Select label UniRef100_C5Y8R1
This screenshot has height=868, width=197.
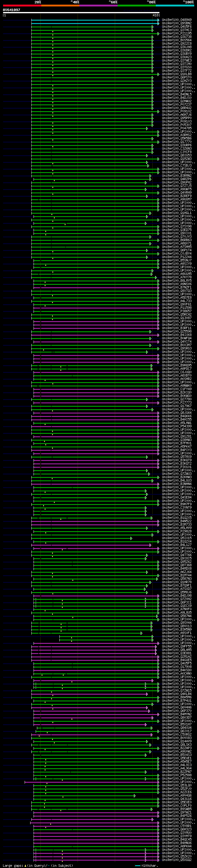point(177,826)
